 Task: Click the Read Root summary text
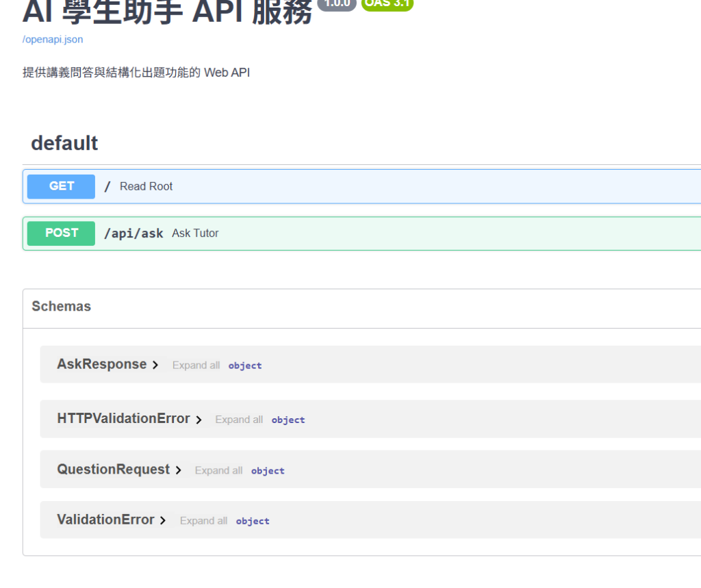pos(146,186)
